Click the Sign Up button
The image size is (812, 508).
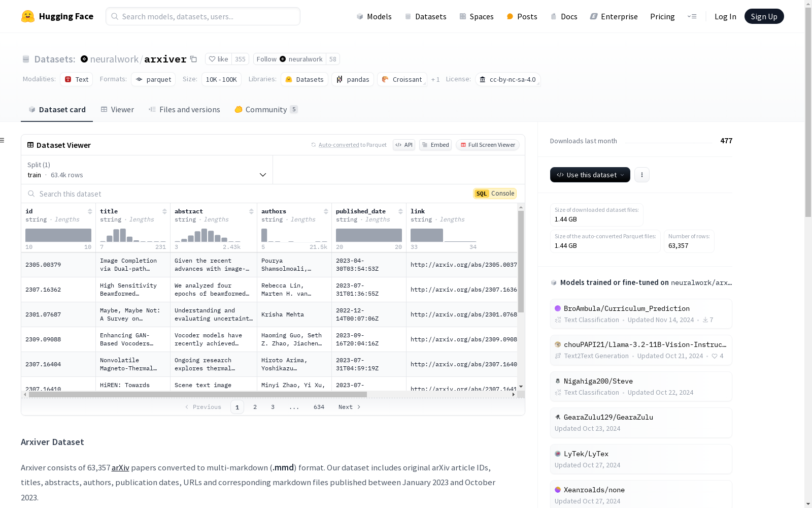tap(764, 16)
